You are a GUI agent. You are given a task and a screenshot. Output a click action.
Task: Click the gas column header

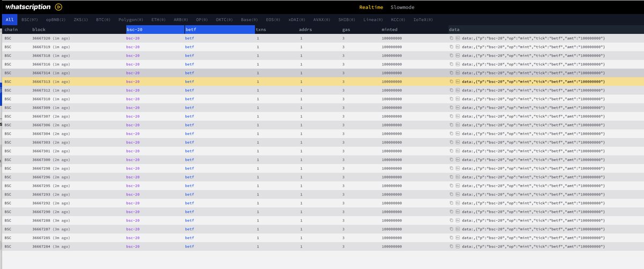point(346,29)
